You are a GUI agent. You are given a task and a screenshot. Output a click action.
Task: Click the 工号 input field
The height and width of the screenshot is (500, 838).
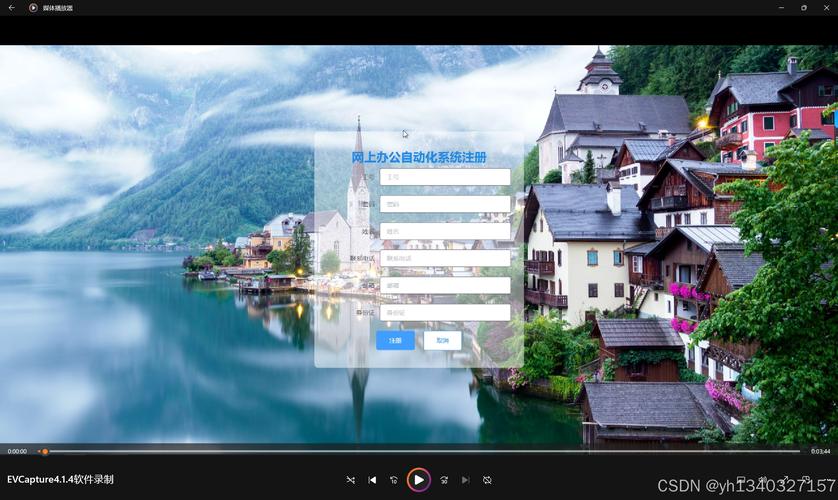[445, 177]
